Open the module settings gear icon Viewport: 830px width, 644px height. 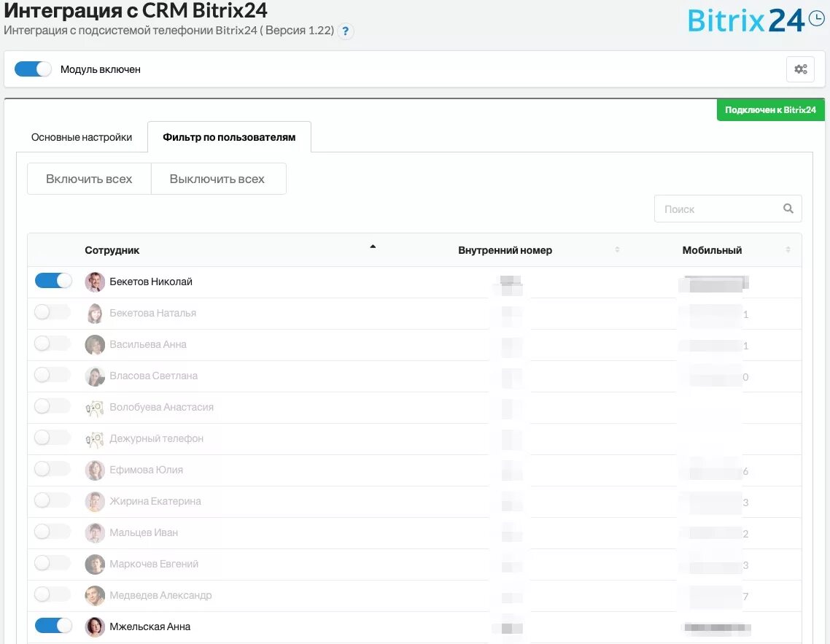pos(800,69)
